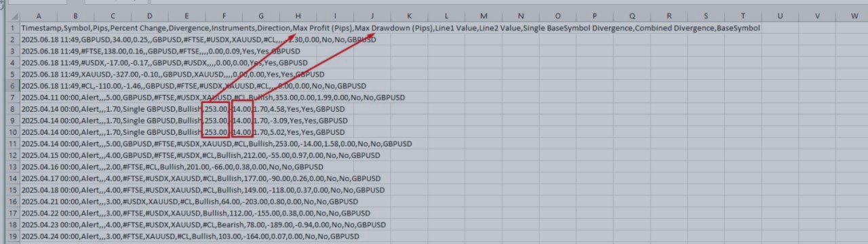The height and width of the screenshot is (244, 868).
Task: Select column K header
Action: coord(410,16)
